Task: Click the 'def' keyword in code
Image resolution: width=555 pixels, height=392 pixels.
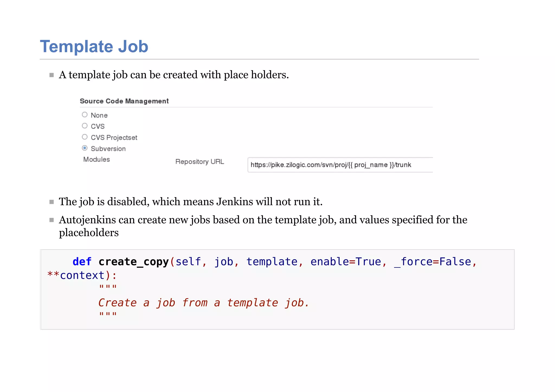Action: [x=82, y=262]
